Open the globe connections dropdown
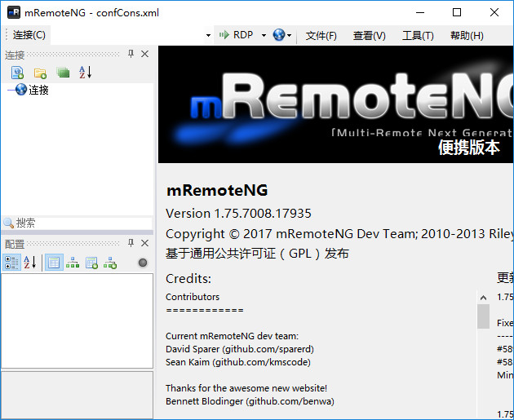The width and height of the screenshot is (514, 420). point(282,35)
